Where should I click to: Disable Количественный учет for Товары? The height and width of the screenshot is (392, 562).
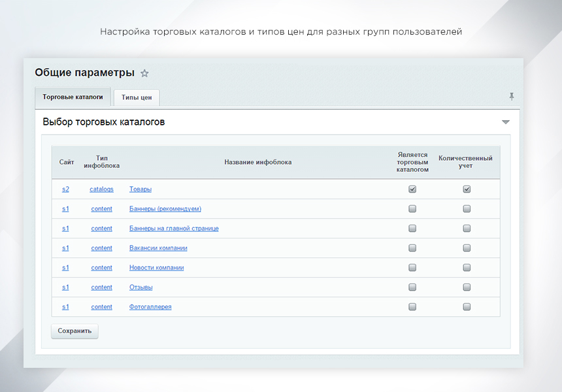point(467,189)
